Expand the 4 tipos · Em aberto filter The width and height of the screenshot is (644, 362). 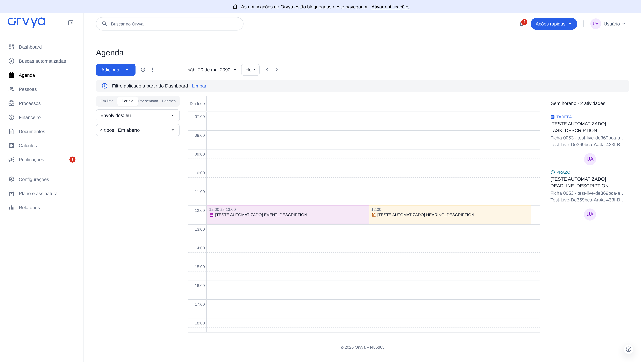(x=138, y=130)
